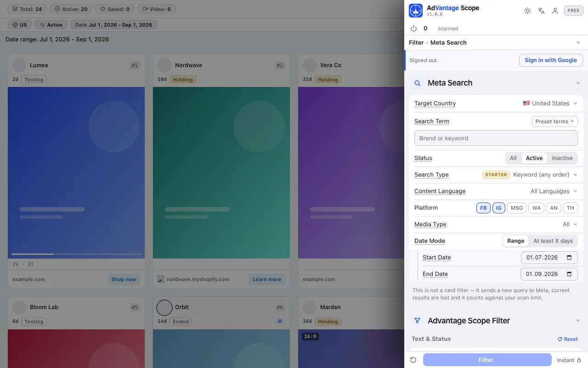Enable the TH platform chip

pyautogui.click(x=571, y=208)
